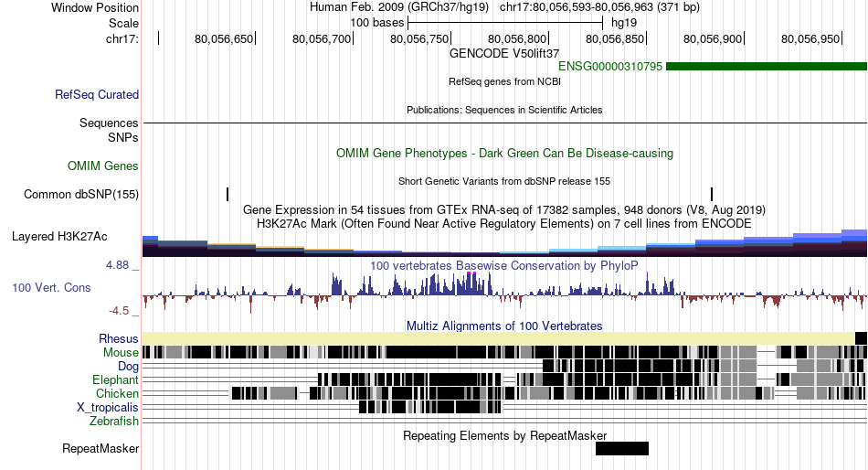Click the chr17:80,056,593-80,056,963 window position text

(599, 7)
